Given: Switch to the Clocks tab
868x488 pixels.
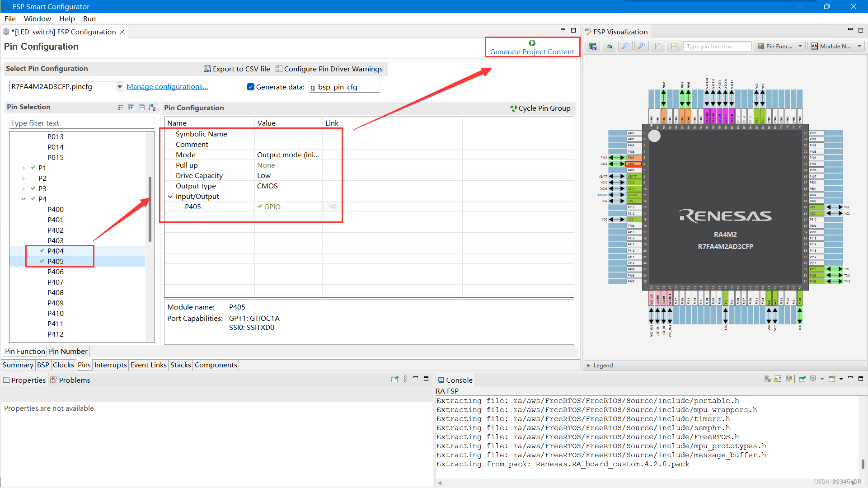Looking at the screenshot, I should [x=63, y=365].
